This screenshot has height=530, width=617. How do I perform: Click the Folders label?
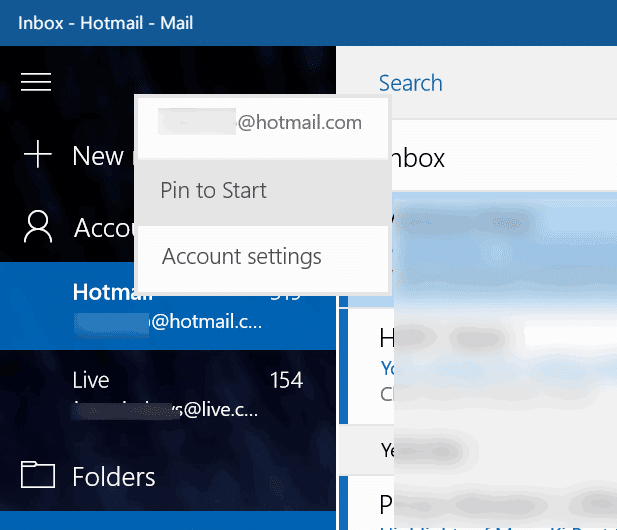point(114,477)
